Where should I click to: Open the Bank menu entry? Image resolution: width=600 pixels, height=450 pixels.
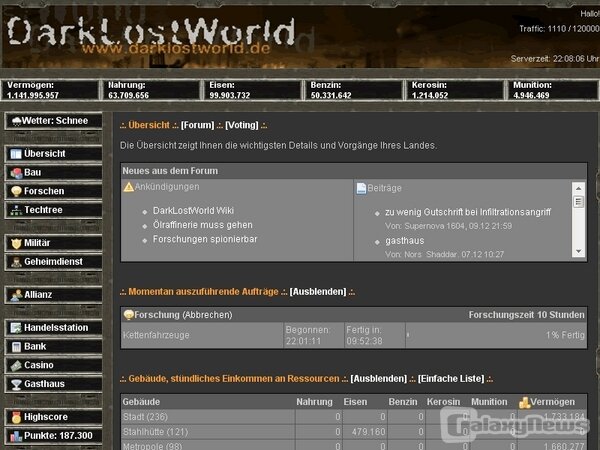point(53,347)
